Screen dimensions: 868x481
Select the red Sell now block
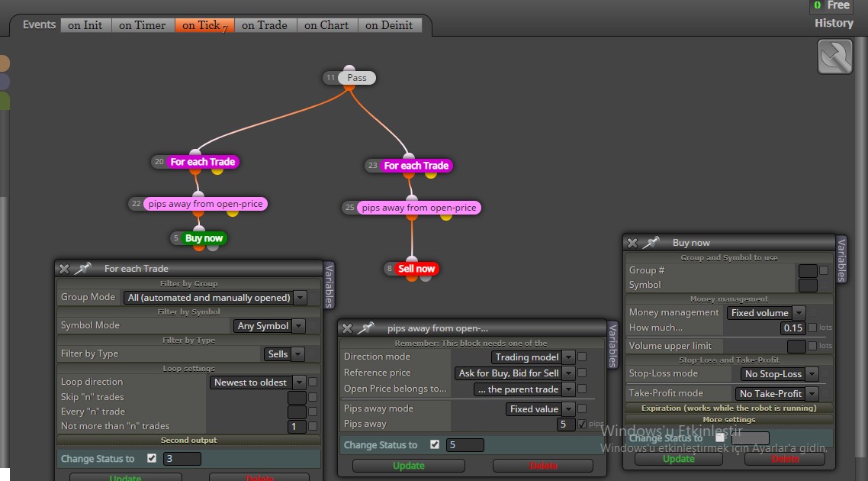coord(416,269)
